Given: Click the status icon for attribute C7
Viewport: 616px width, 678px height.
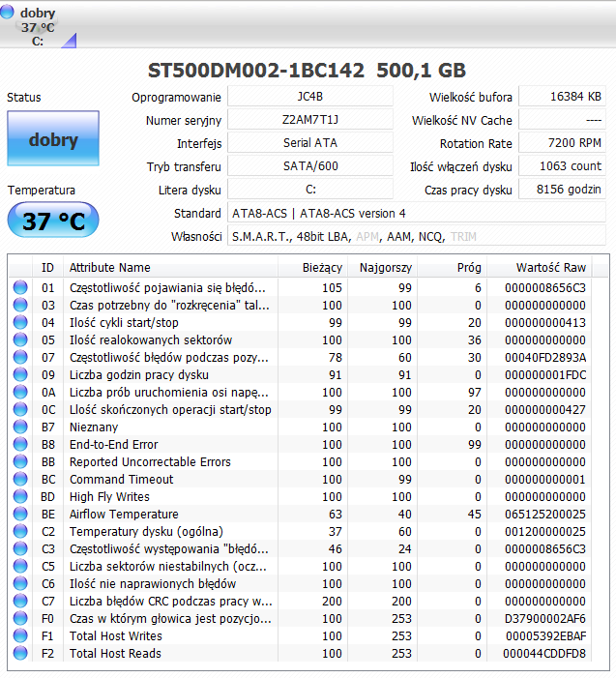Looking at the screenshot, I should [x=20, y=601].
